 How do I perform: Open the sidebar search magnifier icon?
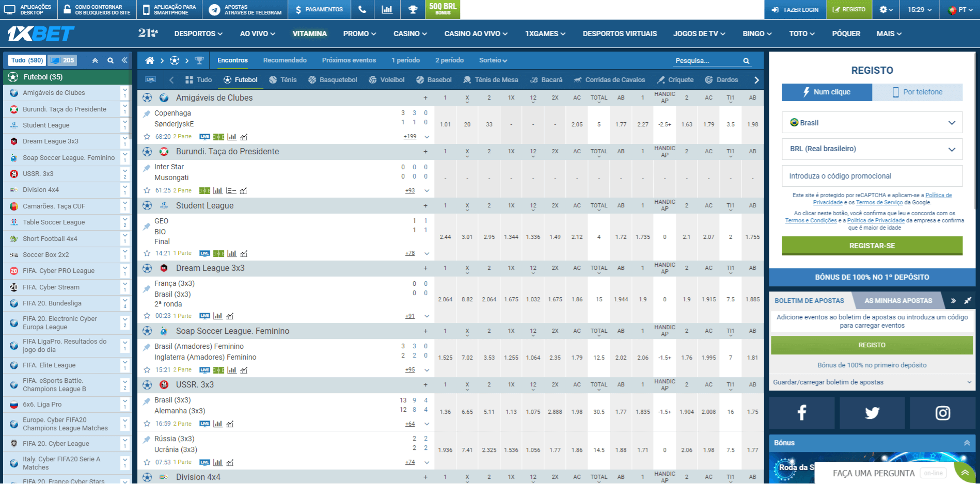(x=110, y=60)
